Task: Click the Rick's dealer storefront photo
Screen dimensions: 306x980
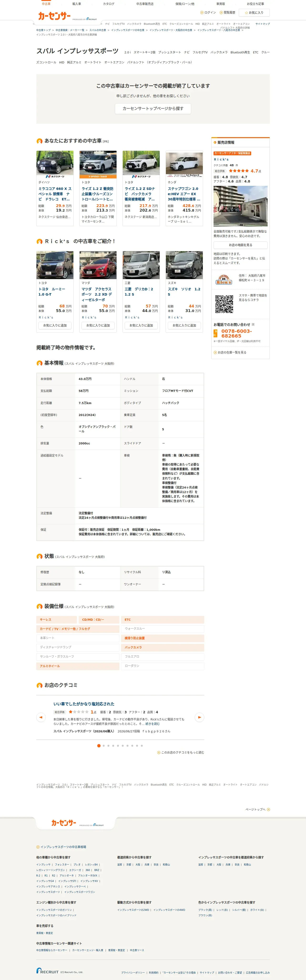Action: pyautogui.click(x=240, y=206)
